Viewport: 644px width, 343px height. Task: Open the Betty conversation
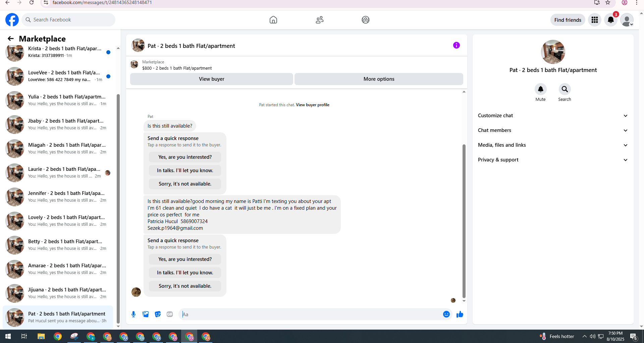click(x=58, y=245)
